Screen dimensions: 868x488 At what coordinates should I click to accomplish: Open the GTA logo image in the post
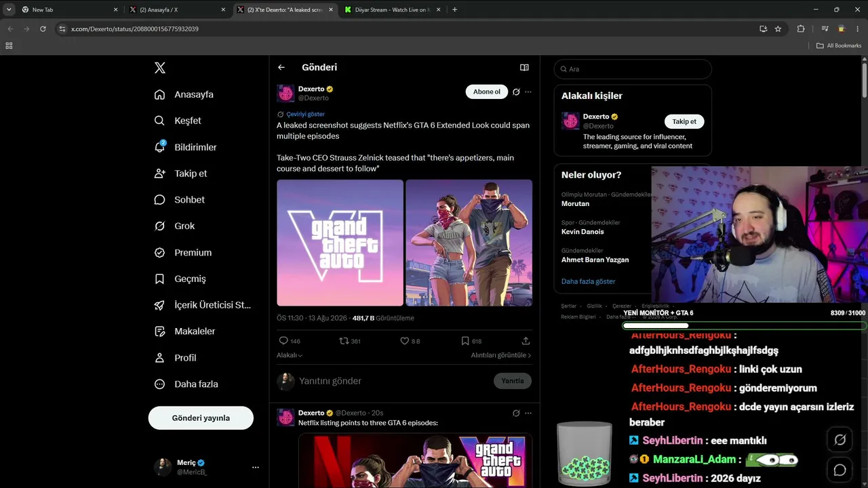pyautogui.click(x=340, y=243)
